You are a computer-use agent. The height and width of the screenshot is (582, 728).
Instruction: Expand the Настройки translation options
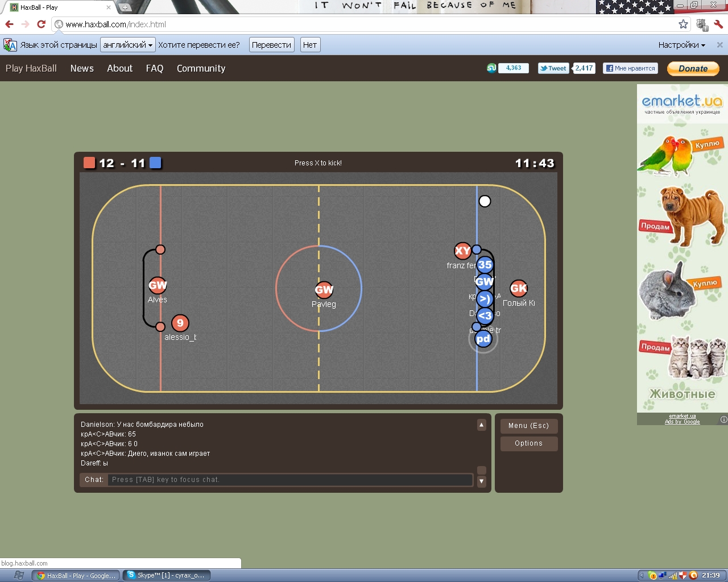681,45
